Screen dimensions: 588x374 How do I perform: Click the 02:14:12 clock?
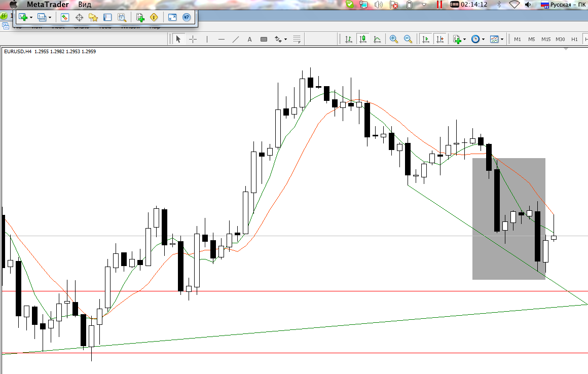[474, 5]
